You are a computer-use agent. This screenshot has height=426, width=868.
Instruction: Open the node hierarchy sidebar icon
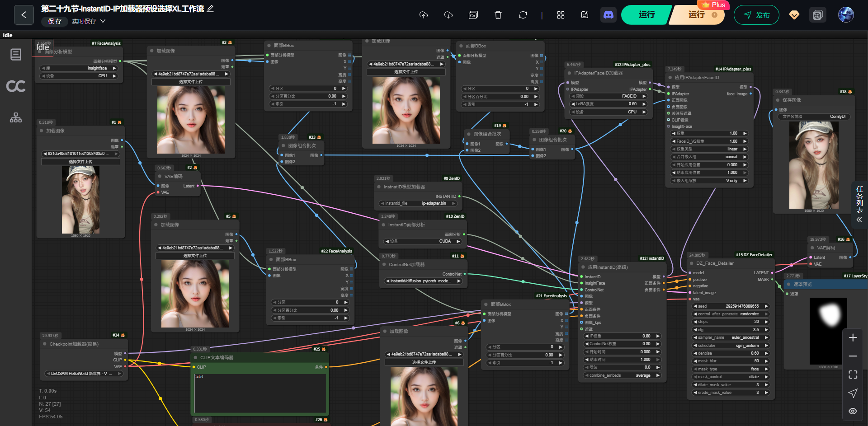click(x=16, y=118)
